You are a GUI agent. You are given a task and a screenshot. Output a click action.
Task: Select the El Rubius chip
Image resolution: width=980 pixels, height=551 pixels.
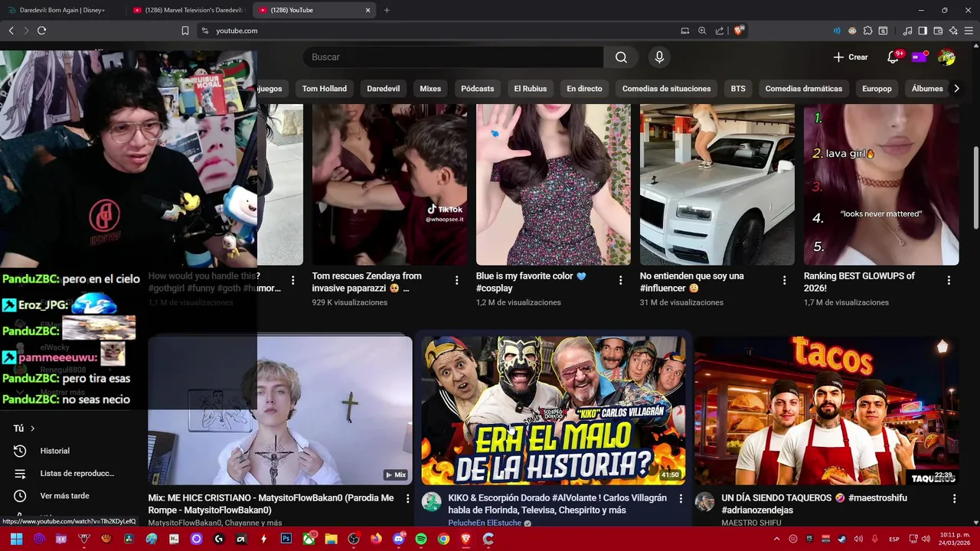coord(530,89)
